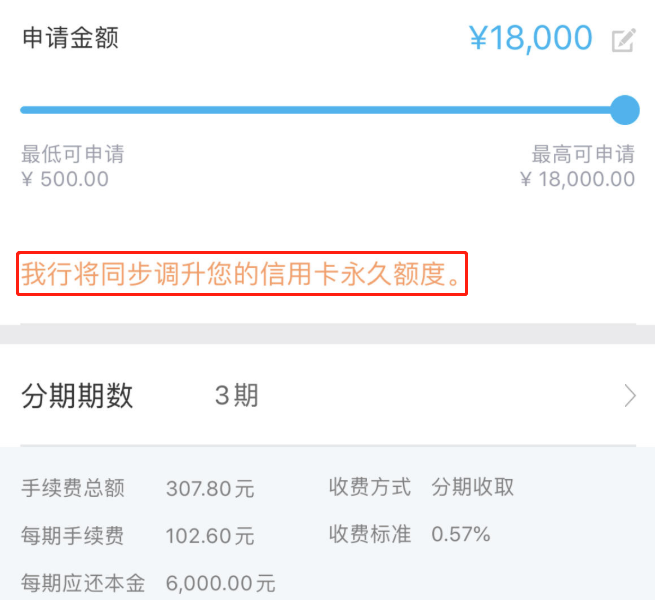Tap the 收费标准 label
This screenshot has height=600, width=655.
tap(370, 534)
